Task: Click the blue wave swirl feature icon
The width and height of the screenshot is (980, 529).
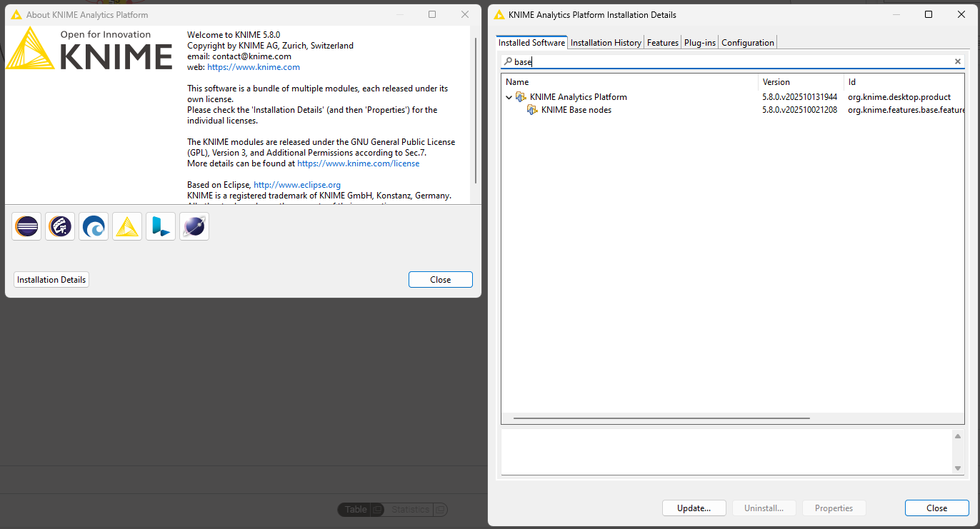Action: [x=94, y=226]
